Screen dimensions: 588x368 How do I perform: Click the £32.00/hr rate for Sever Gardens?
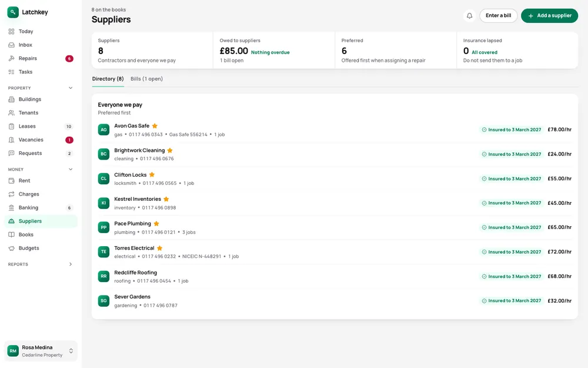coord(560,301)
